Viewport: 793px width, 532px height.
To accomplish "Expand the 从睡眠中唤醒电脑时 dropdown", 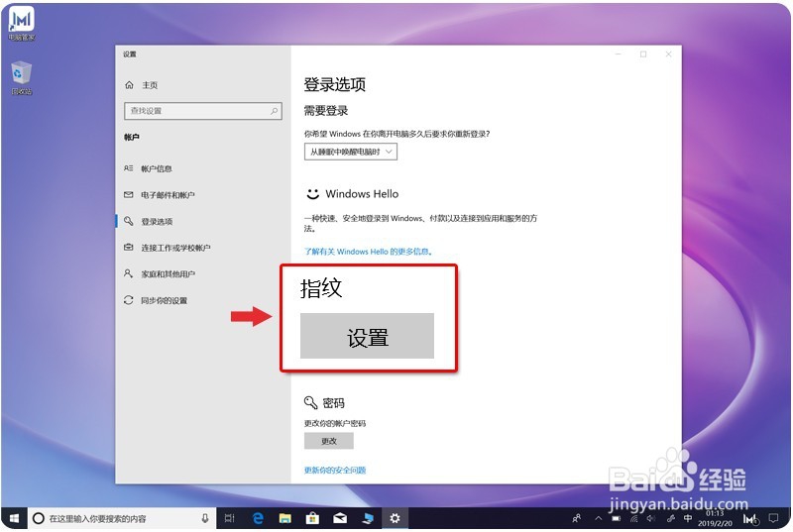I will tap(351, 152).
